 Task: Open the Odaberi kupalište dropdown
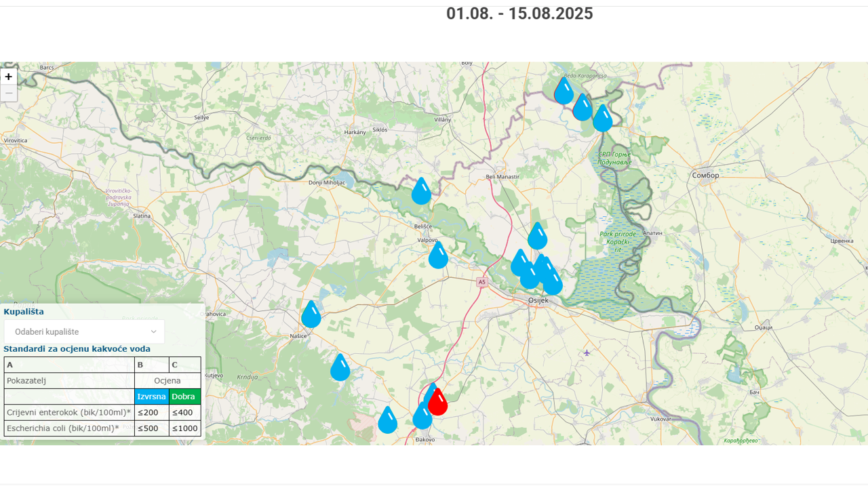tap(84, 331)
